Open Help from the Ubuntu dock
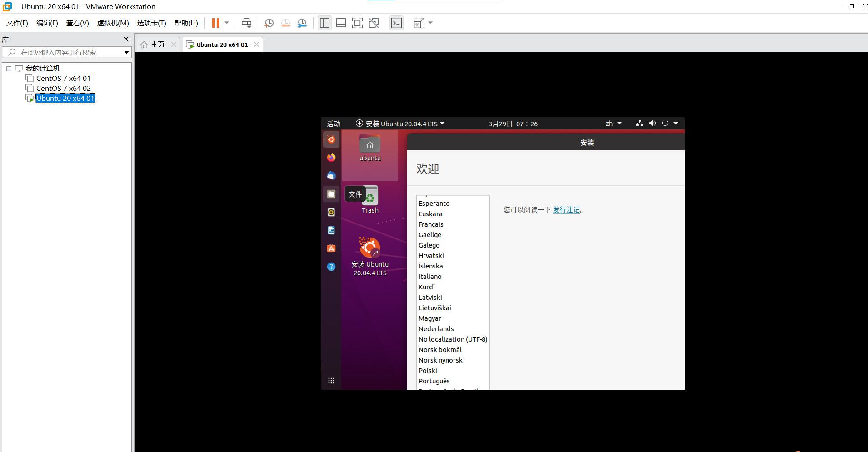 331,267
